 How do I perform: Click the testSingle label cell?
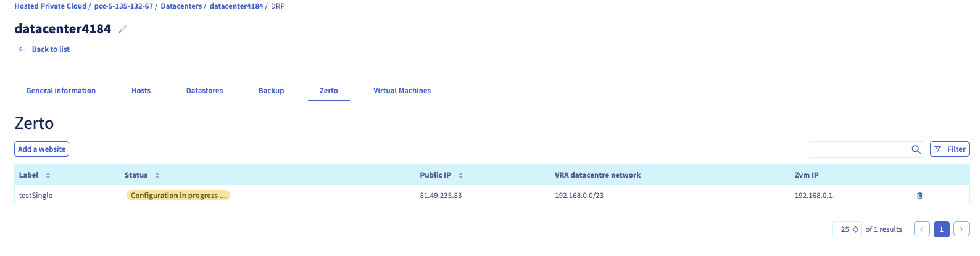(36, 196)
